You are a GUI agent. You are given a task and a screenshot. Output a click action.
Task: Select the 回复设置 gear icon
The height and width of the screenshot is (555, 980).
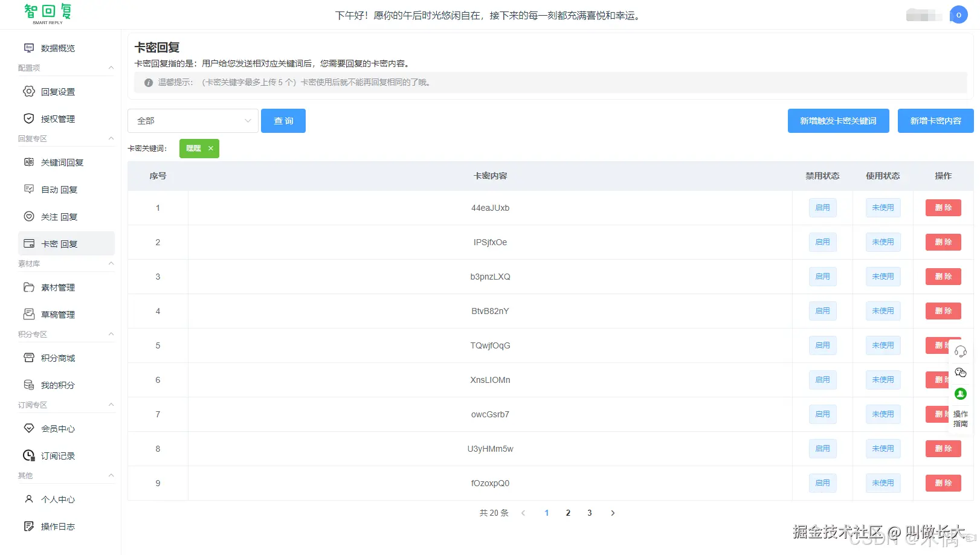pos(28,91)
